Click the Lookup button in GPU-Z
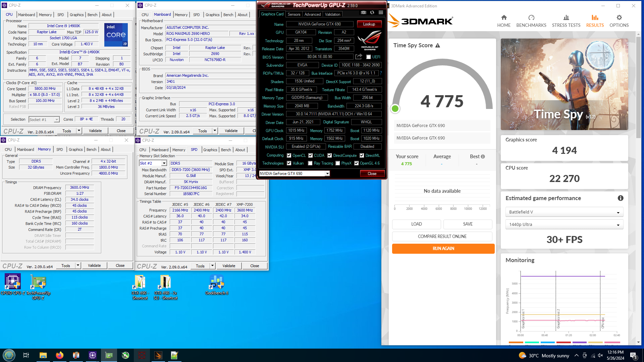 [x=369, y=24]
